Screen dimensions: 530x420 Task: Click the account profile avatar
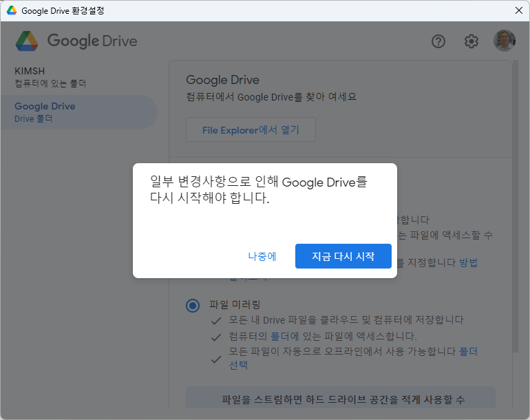tap(505, 41)
